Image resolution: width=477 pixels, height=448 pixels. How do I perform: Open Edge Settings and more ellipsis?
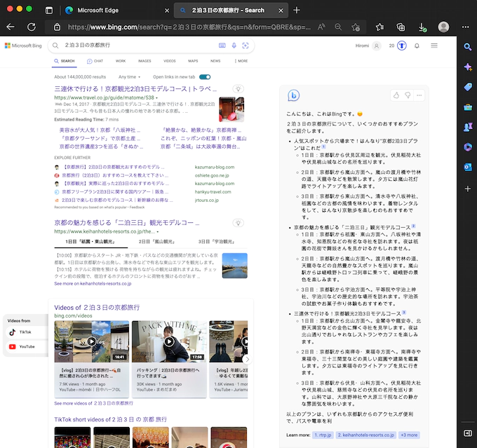pos(466,27)
